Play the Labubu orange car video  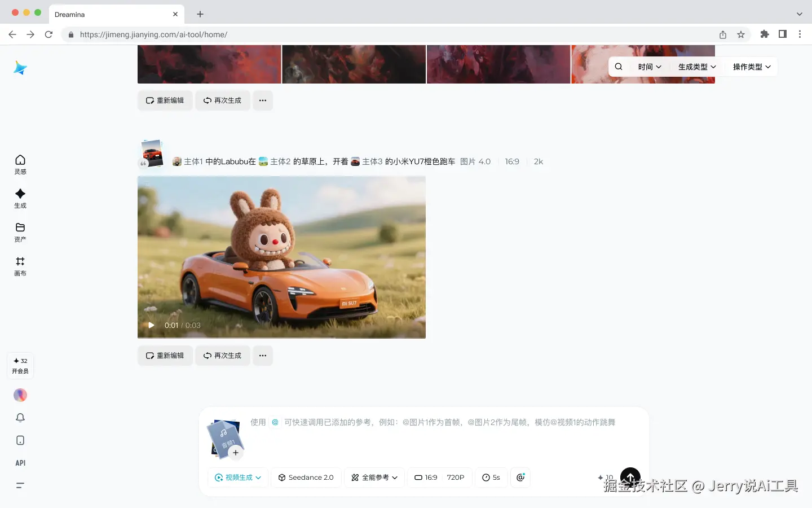(151, 325)
